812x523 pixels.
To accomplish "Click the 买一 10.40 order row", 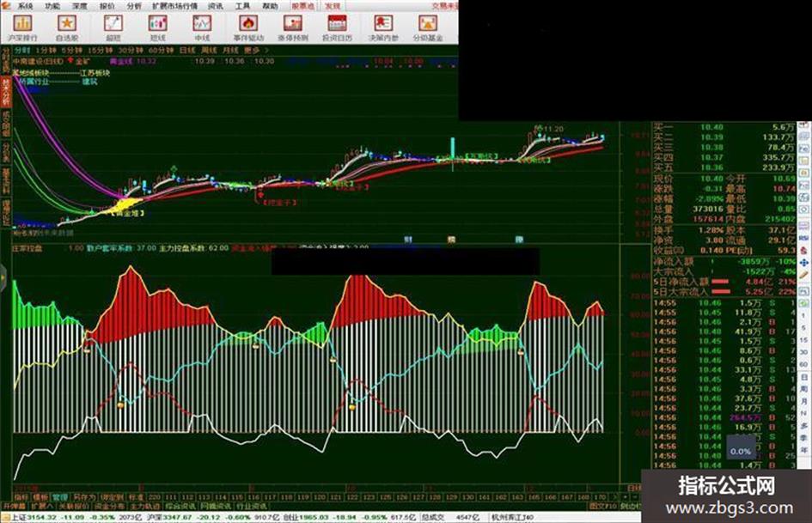I will point(723,127).
